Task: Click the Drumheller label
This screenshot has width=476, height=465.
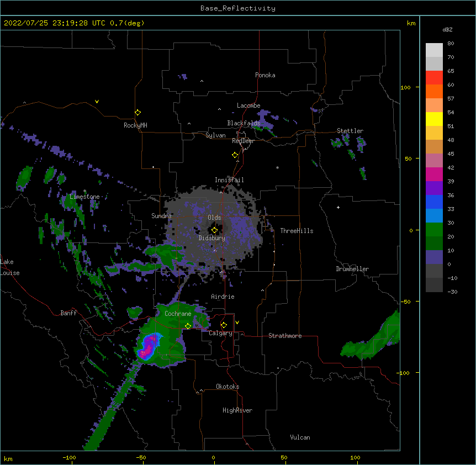Action: point(352,269)
